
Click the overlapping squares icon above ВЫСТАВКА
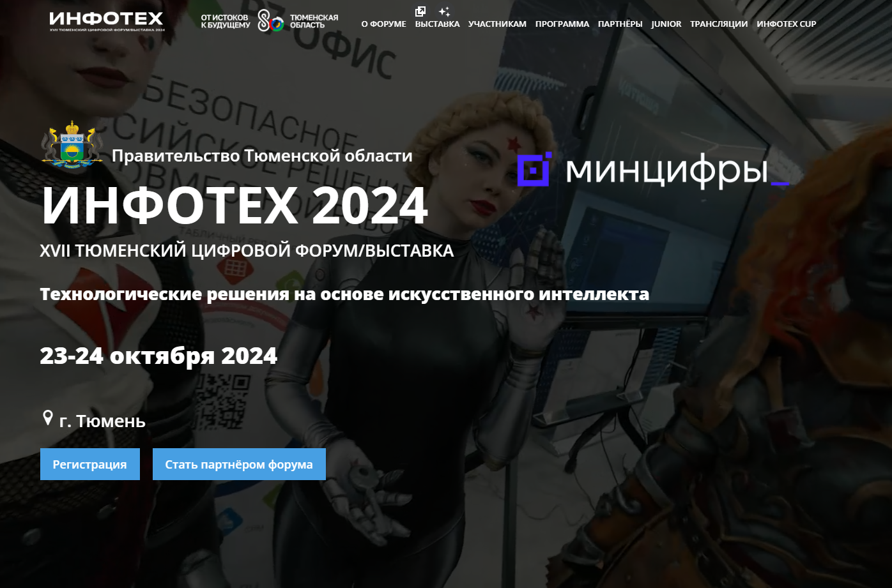click(x=420, y=11)
